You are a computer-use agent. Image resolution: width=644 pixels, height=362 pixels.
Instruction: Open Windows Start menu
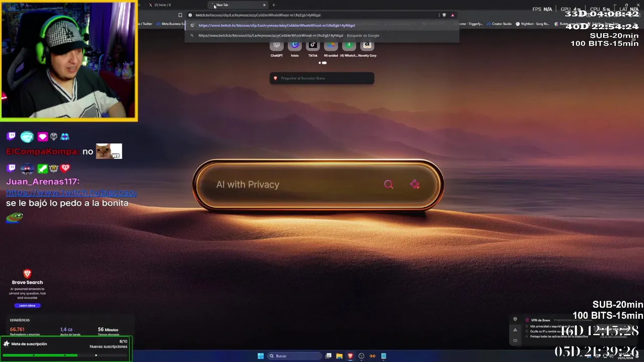tap(261, 356)
